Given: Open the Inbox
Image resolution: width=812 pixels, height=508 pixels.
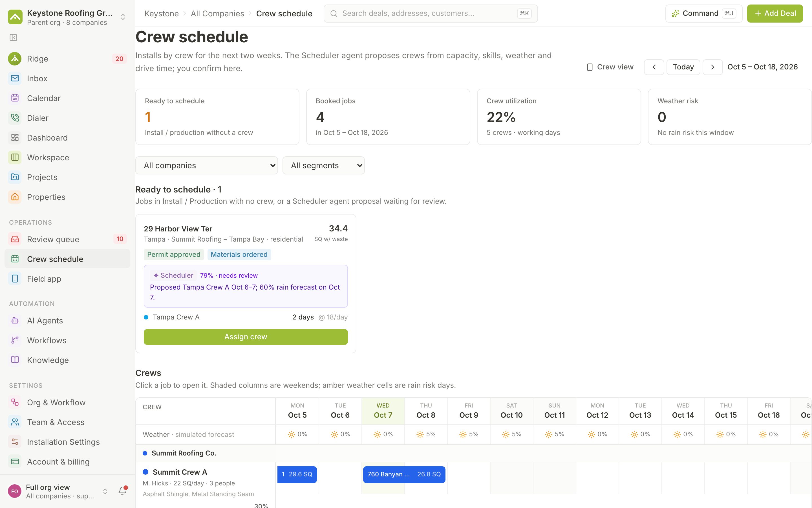Looking at the screenshot, I should point(67,79).
